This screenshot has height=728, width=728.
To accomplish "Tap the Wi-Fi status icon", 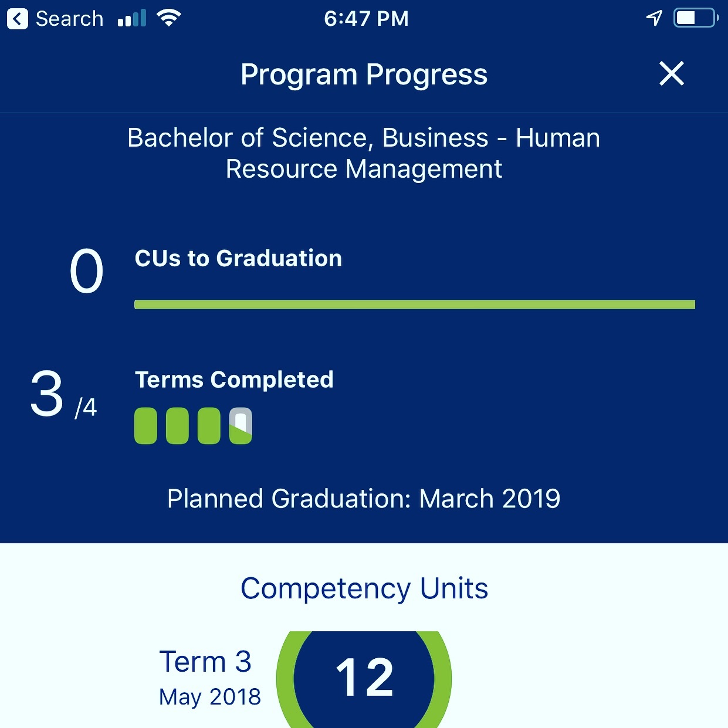I will tap(168, 18).
